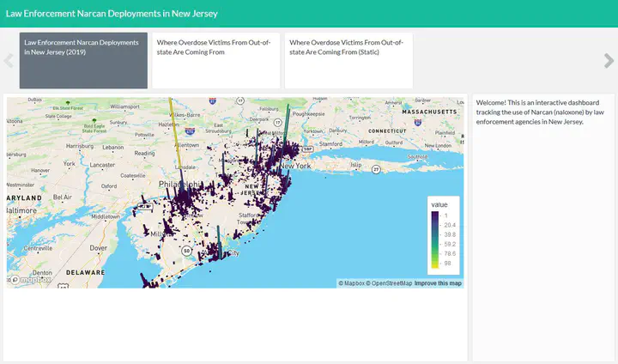The width and height of the screenshot is (618, 364).
Task: Click the Improve this map link
Action: (x=438, y=283)
